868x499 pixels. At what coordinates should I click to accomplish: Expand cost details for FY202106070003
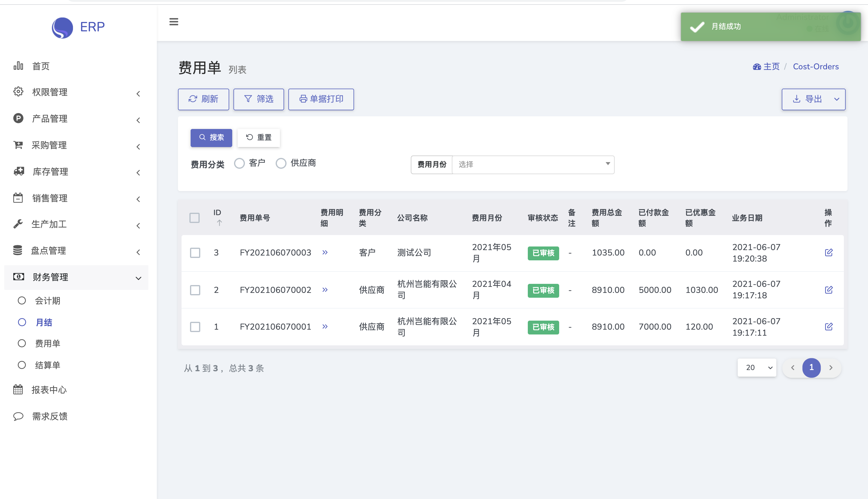click(325, 253)
